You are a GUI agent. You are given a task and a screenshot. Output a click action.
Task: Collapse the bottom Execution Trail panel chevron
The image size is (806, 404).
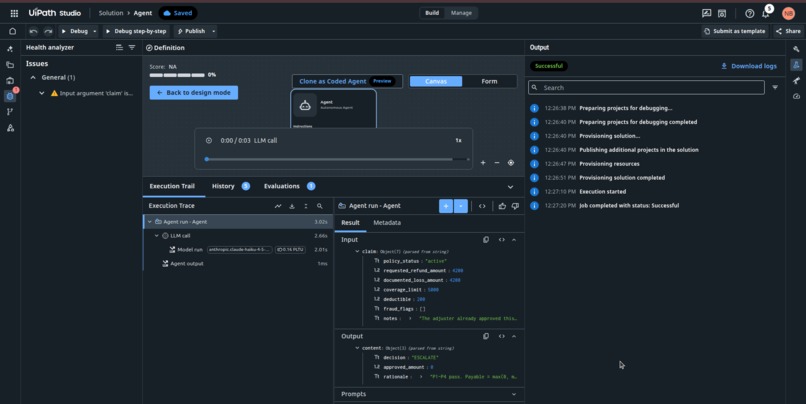click(x=510, y=187)
